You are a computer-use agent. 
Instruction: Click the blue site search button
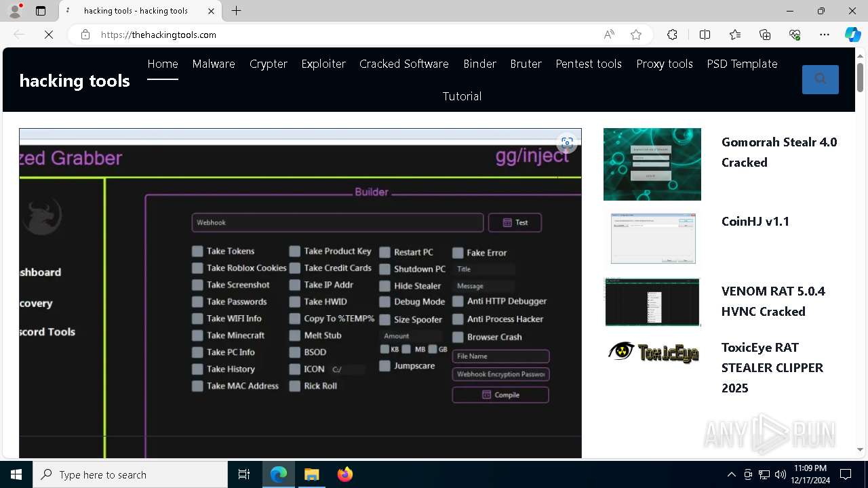[x=821, y=79]
